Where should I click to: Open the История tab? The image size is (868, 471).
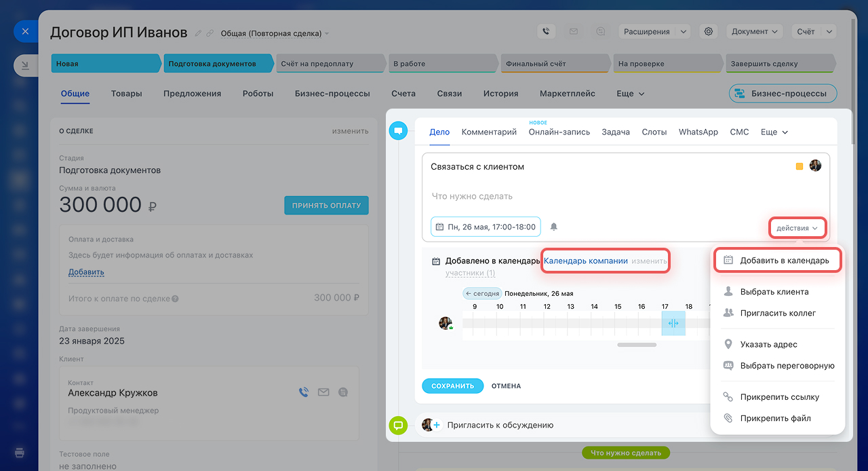pyautogui.click(x=500, y=94)
